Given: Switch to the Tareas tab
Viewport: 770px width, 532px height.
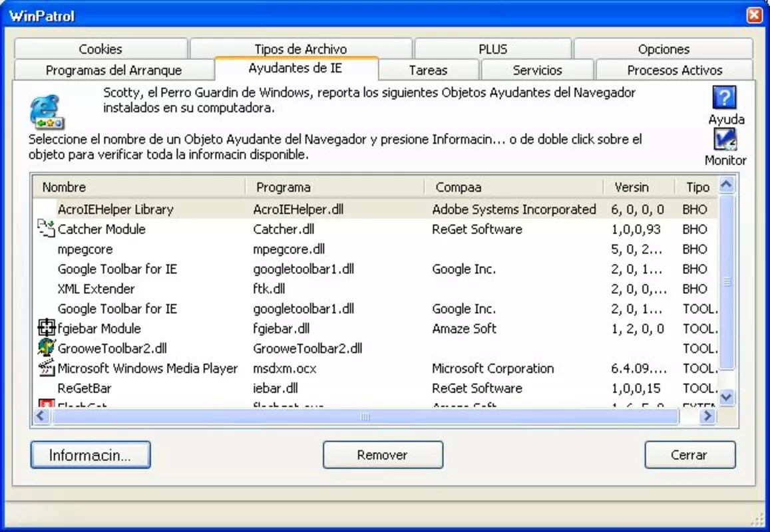Looking at the screenshot, I should coord(428,70).
